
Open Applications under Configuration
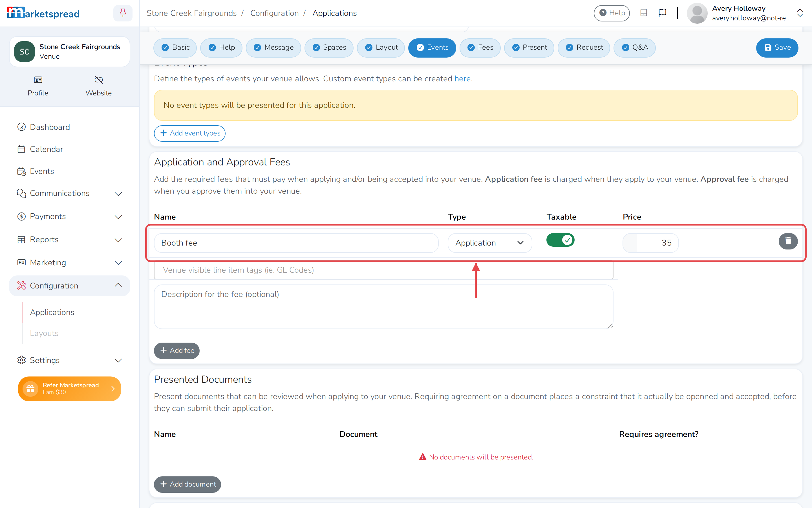[x=52, y=312]
